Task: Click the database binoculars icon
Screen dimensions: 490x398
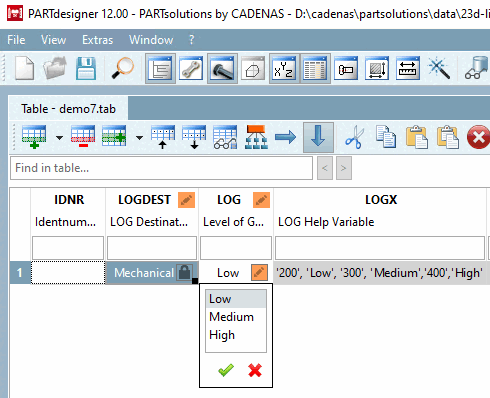Action: [x=477, y=69]
